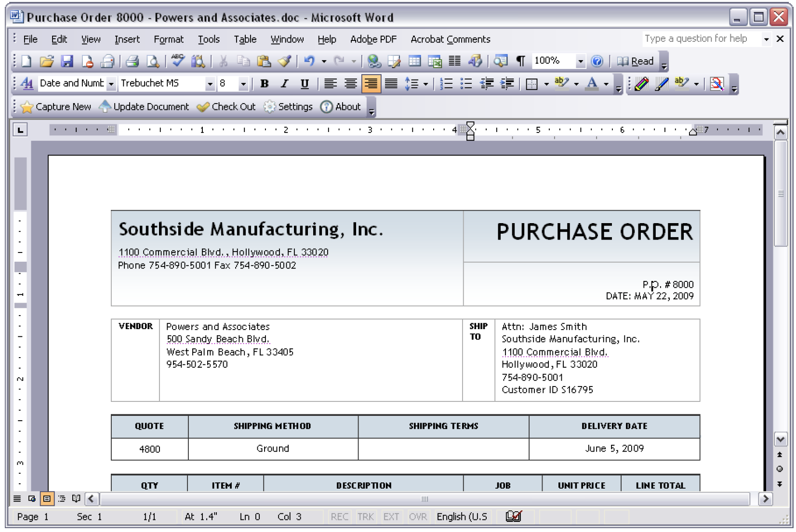Click in the Type a question for help box
The width and height of the screenshot is (796, 532).
click(x=701, y=39)
